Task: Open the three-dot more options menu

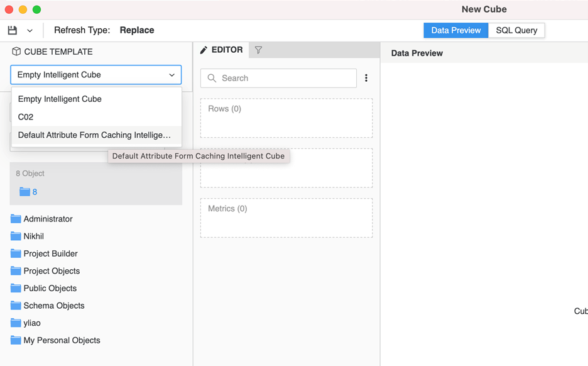Action: coord(366,78)
